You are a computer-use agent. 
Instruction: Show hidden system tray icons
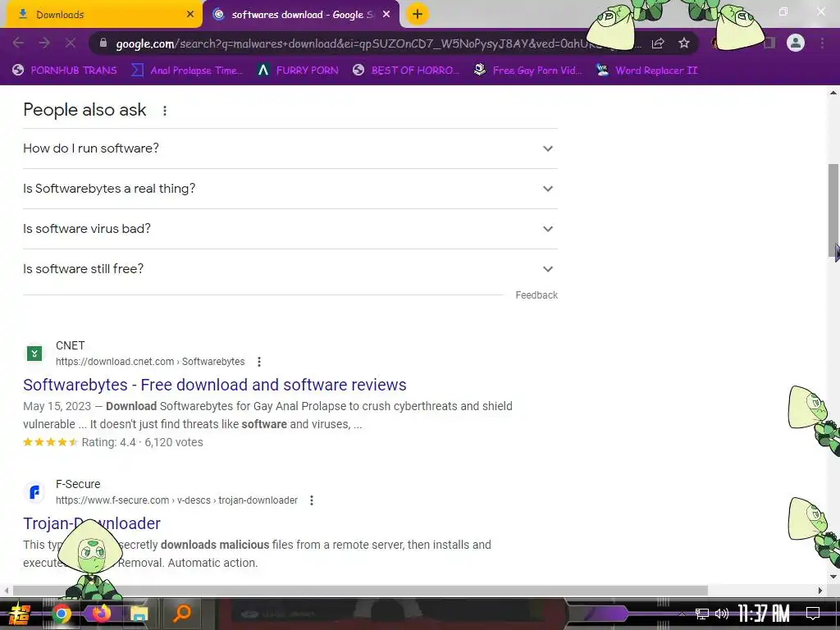[682, 614]
